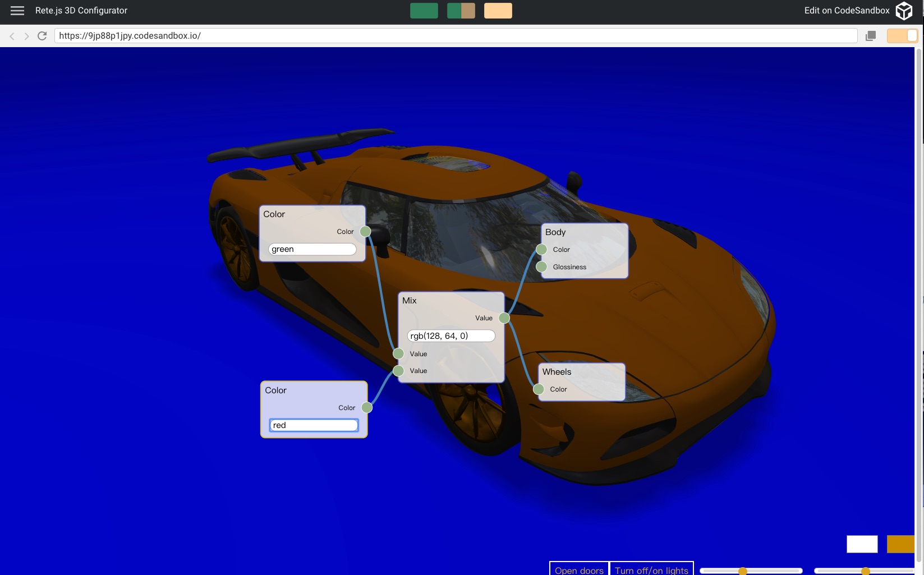Click the red text field on the Color node
Image resolution: width=924 pixels, height=575 pixels.
(x=313, y=425)
